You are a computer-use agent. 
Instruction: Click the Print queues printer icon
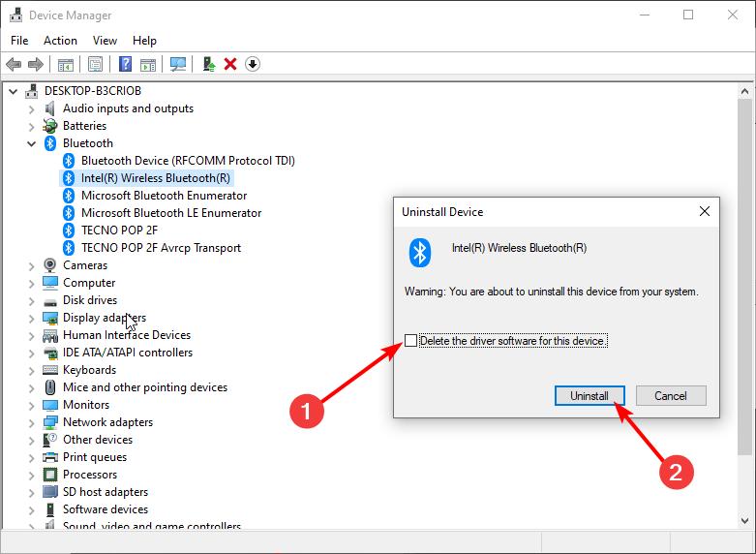coord(50,457)
